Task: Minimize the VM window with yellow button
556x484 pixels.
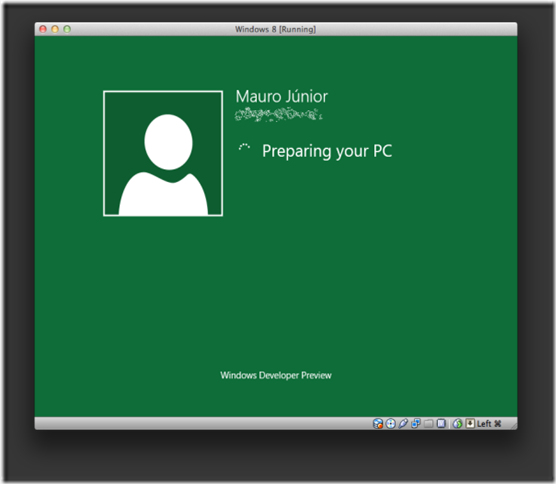Action: pyautogui.click(x=55, y=29)
